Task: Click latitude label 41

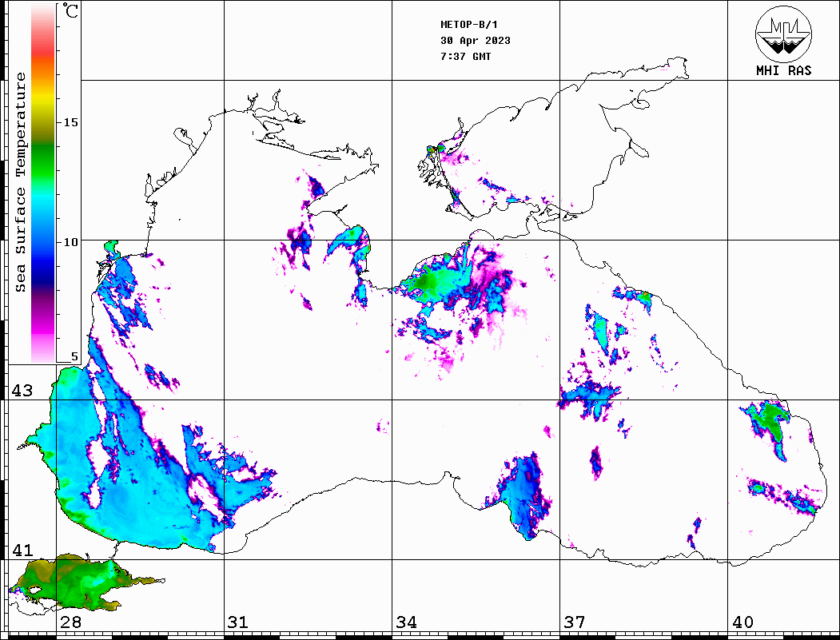Action: tap(22, 550)
